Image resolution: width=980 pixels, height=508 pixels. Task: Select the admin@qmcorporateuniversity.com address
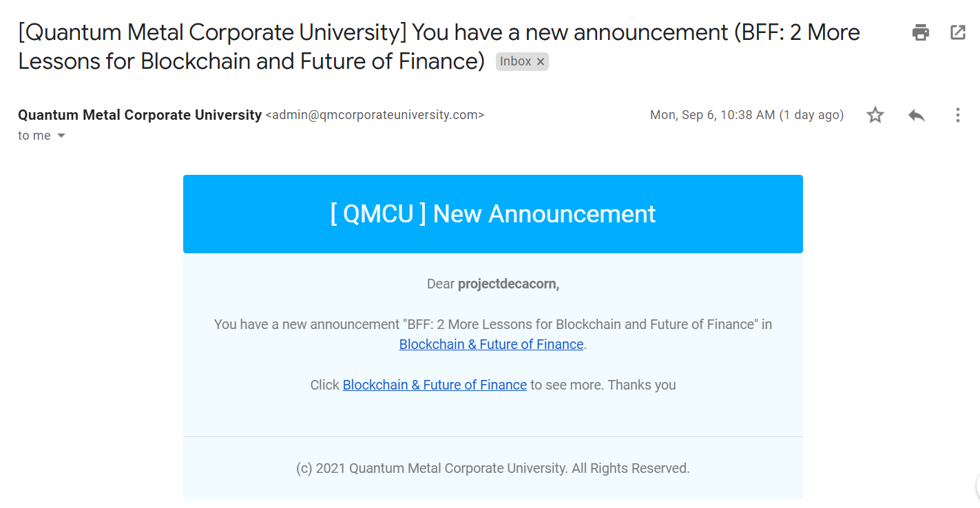pos(375,115)
